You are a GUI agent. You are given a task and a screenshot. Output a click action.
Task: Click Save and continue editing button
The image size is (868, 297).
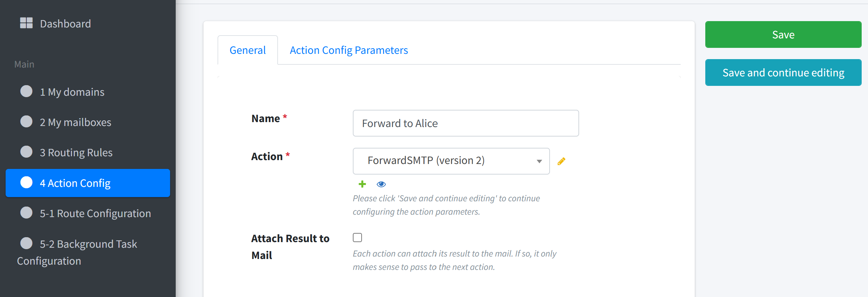click(x=783, y=72)
